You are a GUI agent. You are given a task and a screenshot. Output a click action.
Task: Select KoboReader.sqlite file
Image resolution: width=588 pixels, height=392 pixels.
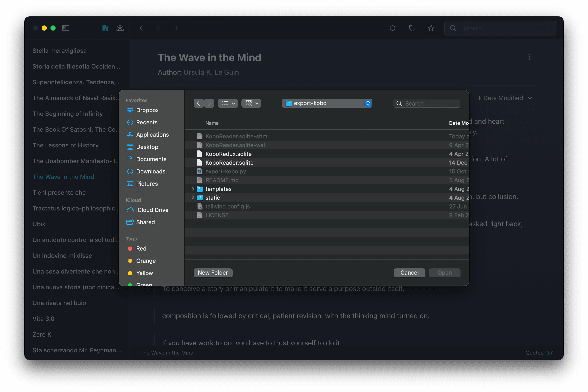click(x=327, y=162)
